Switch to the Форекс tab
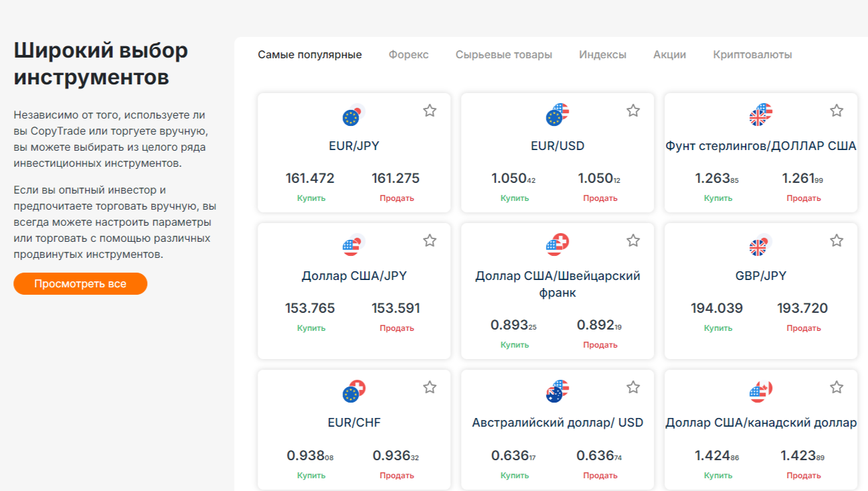The image size is (868, 491). tap(408, 55)
